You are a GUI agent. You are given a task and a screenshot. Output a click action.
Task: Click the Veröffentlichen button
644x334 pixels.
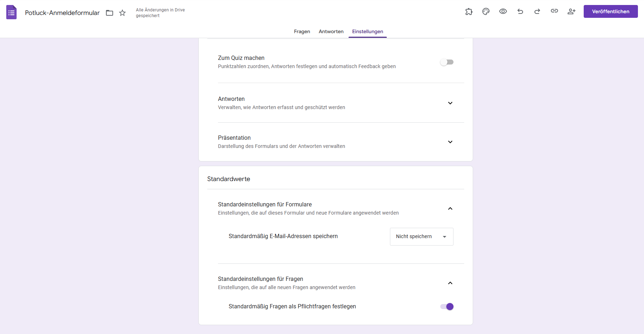611,11
